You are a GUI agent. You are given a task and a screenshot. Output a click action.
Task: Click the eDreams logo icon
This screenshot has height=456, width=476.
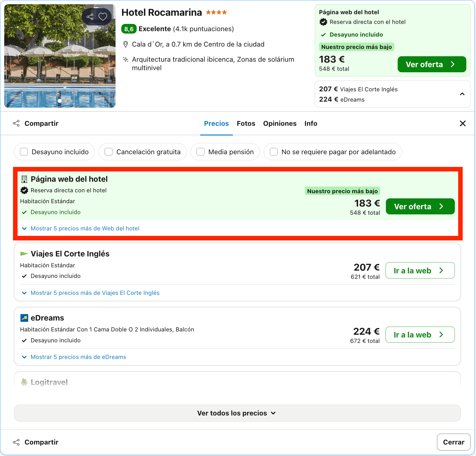click(24, 318)
